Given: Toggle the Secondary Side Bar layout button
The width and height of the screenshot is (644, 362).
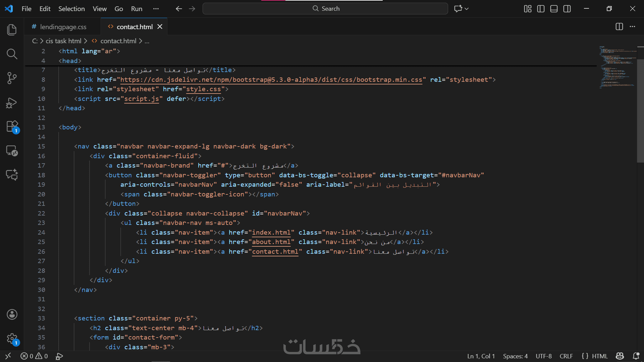Looking at the screenshot, I should [567, 9].
